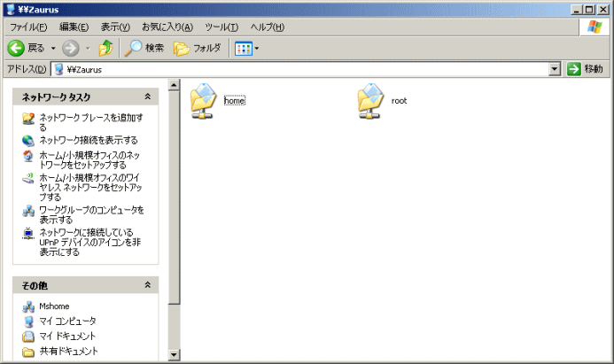Collapse the ネットワーク タスク panel
Viewport: 614px width, 364px height.
(148, 97)
